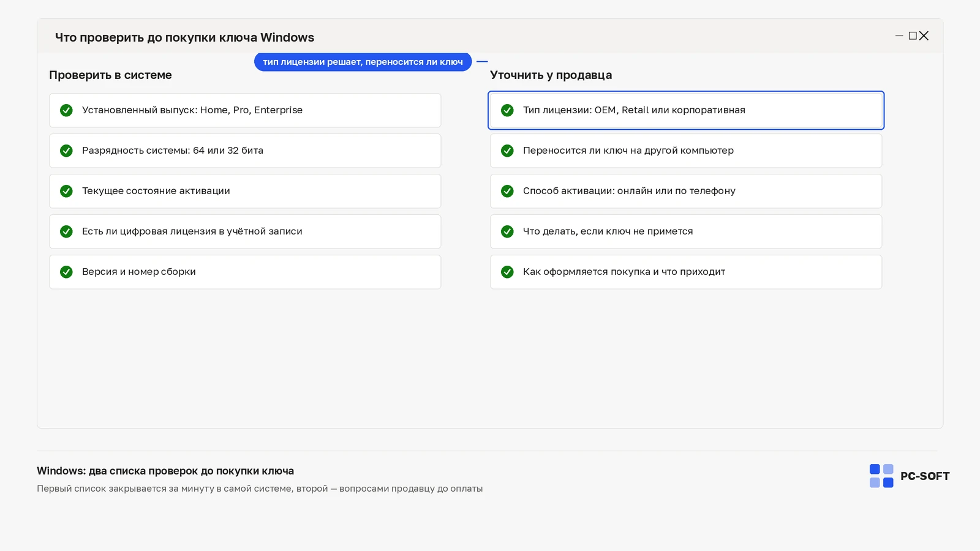
Task: Click check icon beside Способ активации row
Action: (x=507, y=191)
